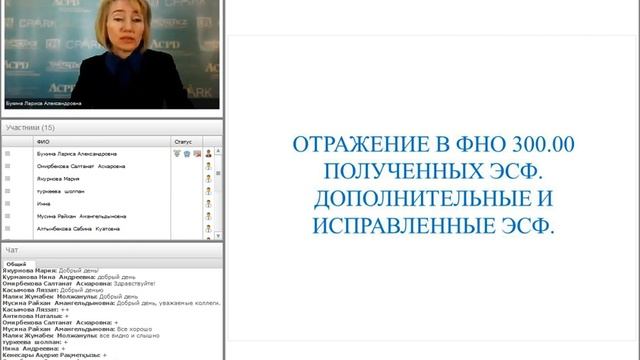Click the participants list scroll-up arrow
The image size is (640, 360).
click(x=218, y=151)
